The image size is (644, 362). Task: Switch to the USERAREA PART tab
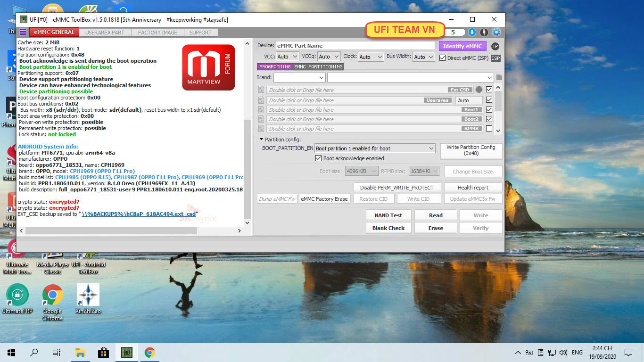105,33
